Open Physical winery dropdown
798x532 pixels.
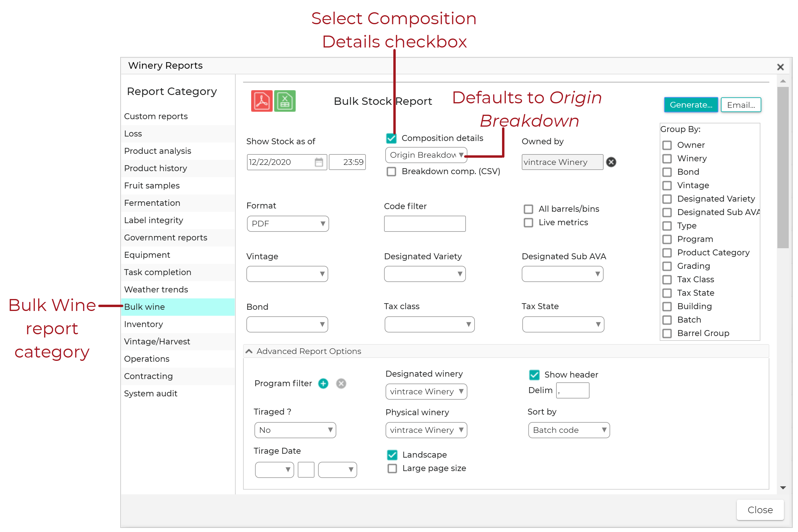point(426,430)
